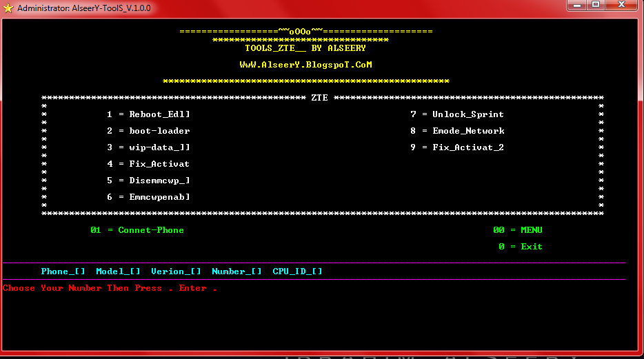This screenshot has width=644, height=359.
Task: Maximize the AlseerY-ToolS console window
Action: click(x=596, y=5)
